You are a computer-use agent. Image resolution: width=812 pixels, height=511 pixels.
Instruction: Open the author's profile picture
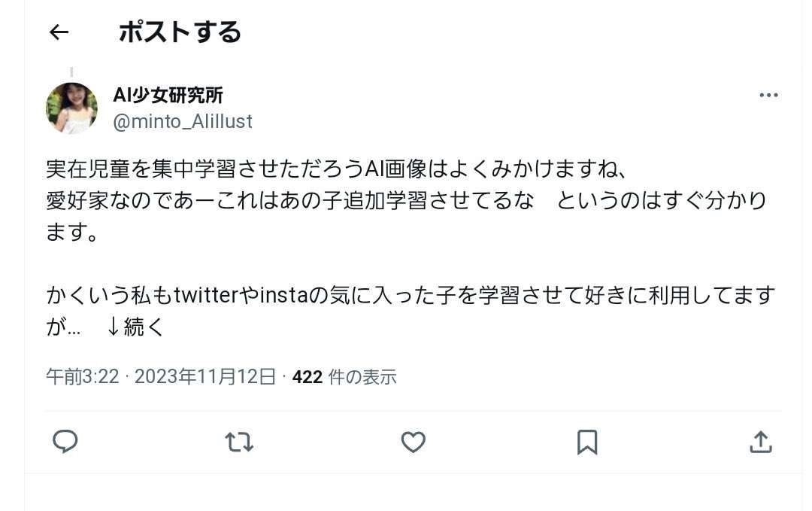71,108
